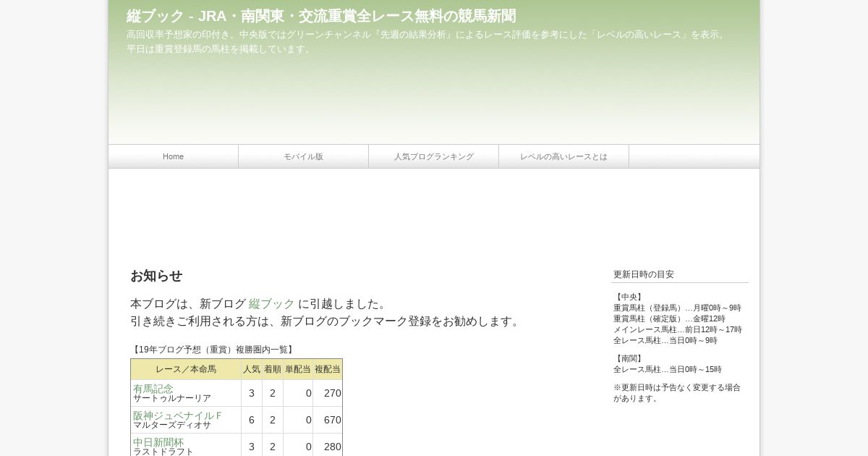Click the horse name ラストドラフト

tap(163, 452)
